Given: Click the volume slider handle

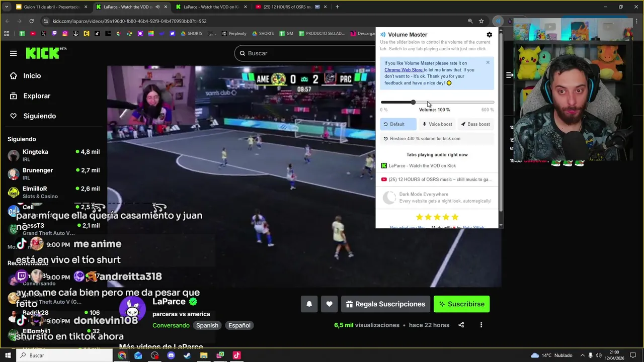Looking at the screenshot, I should coord(413,102).
